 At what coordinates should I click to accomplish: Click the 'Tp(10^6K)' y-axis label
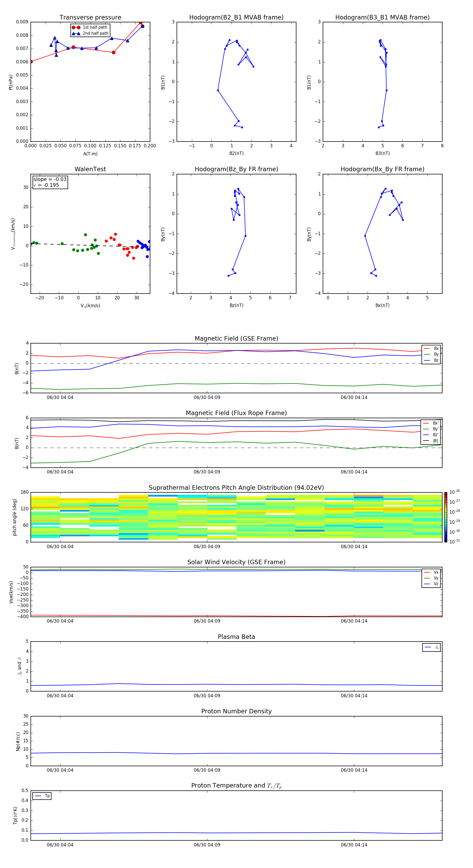(x=15, y=815)
